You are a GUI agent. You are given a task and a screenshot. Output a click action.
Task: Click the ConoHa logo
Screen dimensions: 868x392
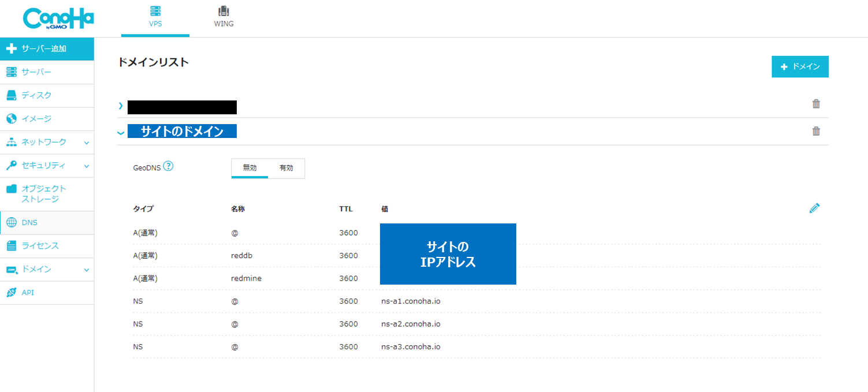tap(58, 18)
